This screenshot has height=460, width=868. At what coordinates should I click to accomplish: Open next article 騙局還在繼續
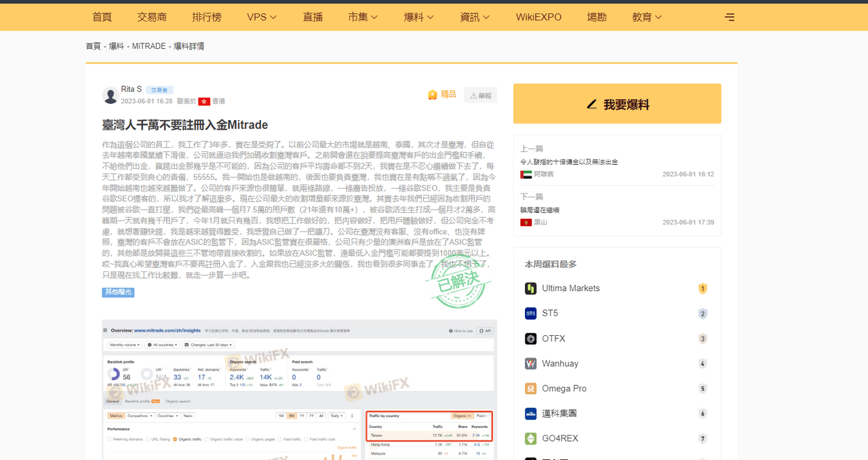tap(540, 210)
